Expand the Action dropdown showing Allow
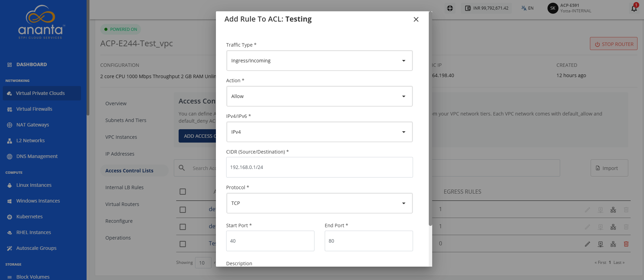The image size is (644, 280). point(319,96)
